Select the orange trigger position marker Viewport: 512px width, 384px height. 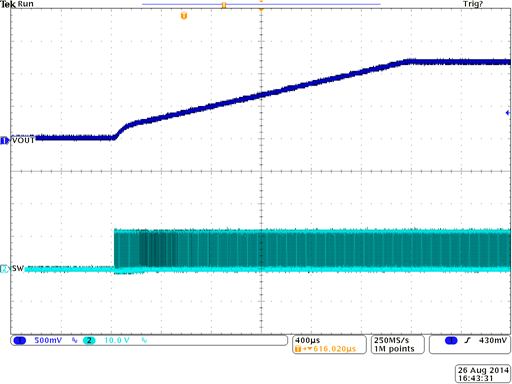click(x=184, y=16)
